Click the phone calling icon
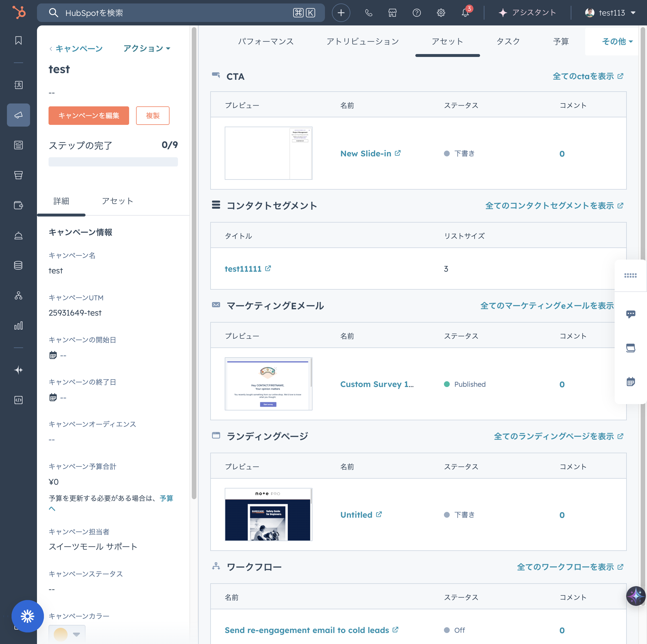Image resolution: width=647 pixels, height=644 pixels. 368,13
